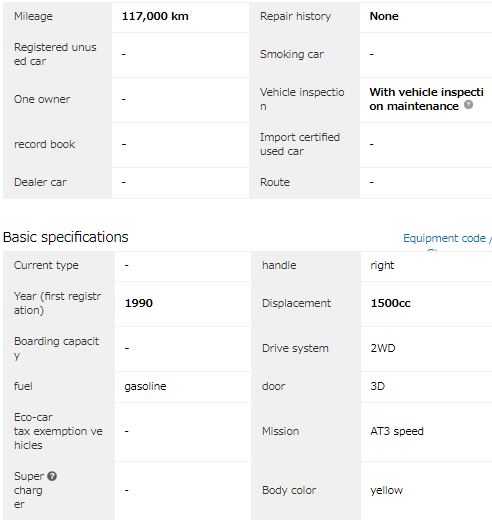Open the Equipment code link
Screen dimensions: 492x520
click(x=444, y=238)
